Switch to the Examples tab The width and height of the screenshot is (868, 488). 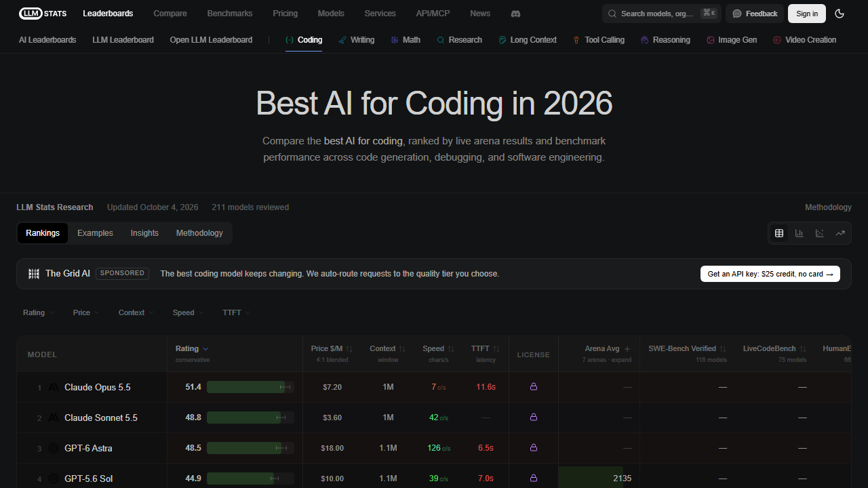pyautogui.click(x=95, y=233)
